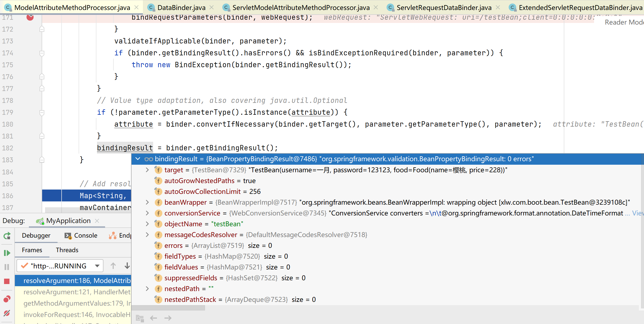The width and height of the screenshot is (644, 324).
Task: Click the back navigation arrow in the variables popup
Action: (153, 318)
